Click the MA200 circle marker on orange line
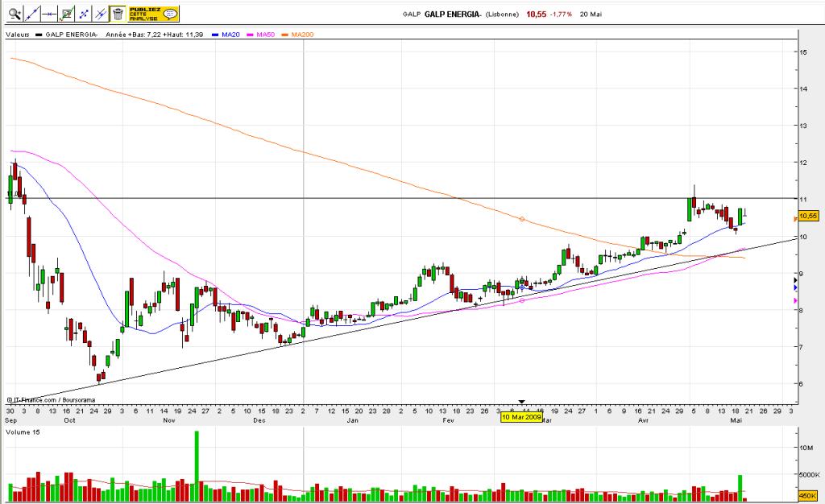825x504 pixels. coord(522,219)
